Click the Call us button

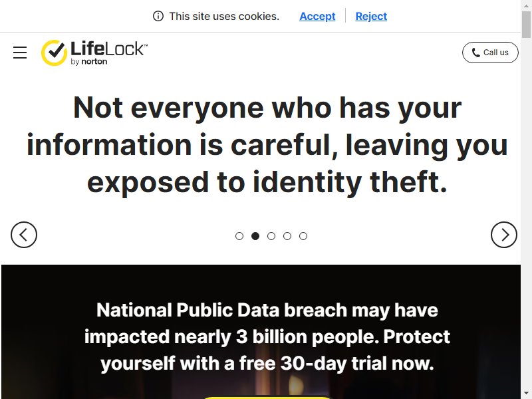point(490,53)
